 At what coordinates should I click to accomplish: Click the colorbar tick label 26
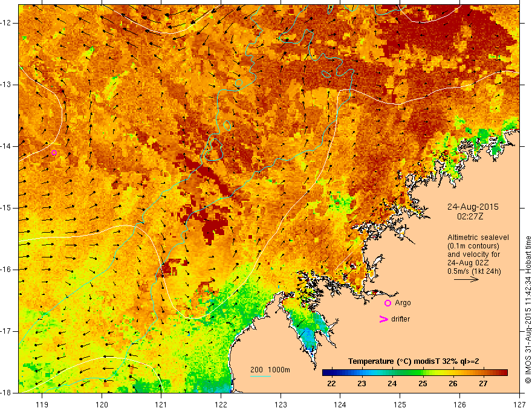[x=453, y=384]
